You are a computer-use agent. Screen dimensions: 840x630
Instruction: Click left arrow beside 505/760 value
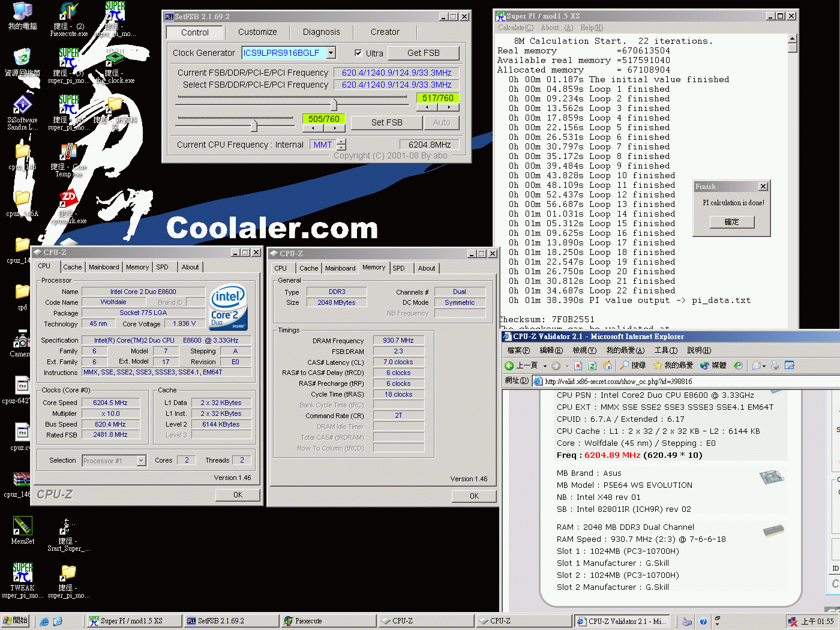click(x=313, y=128)
